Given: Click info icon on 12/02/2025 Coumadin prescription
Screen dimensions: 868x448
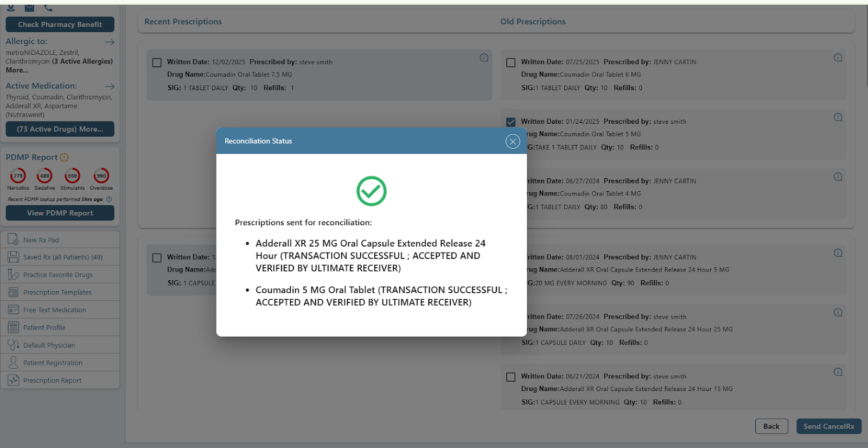Looking at the screenshot, I should [x=484, y=58].
